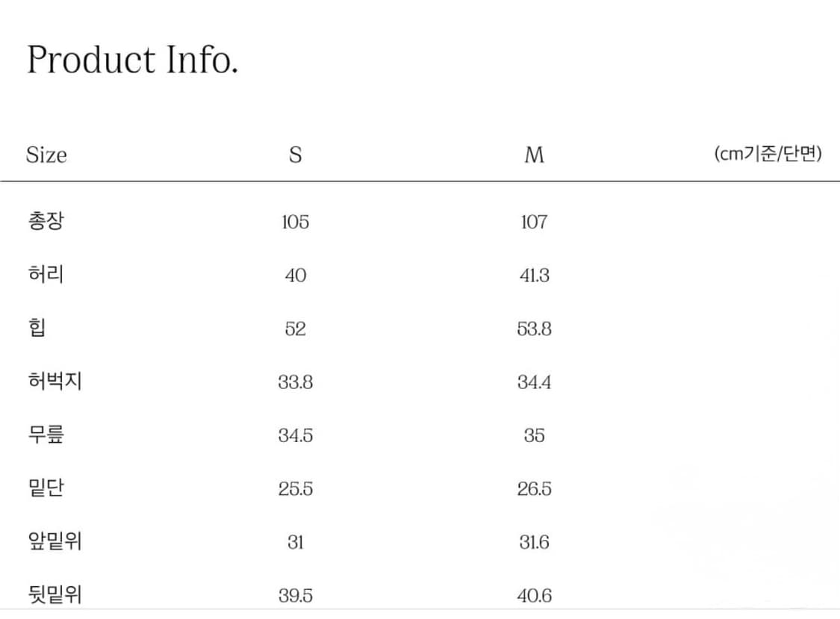This screenshot has height=619, width=840.
Task: Click the M column header
Action: point(534,155)
